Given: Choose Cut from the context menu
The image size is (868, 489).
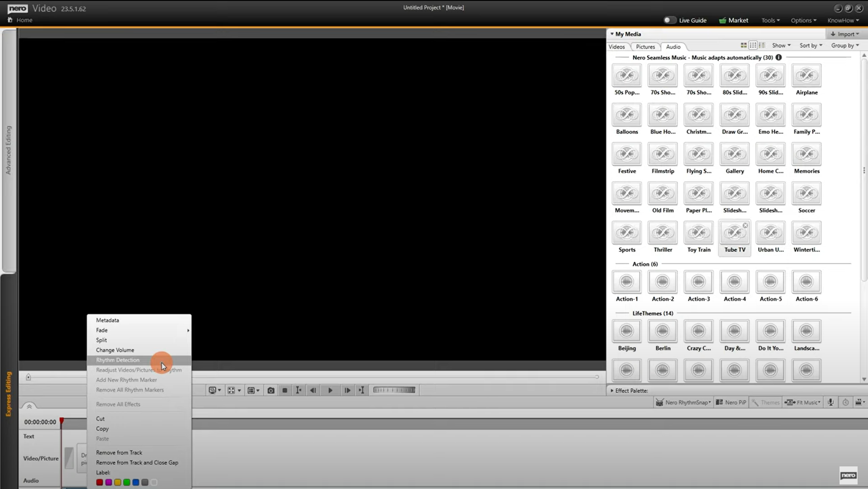Looking at the screenshot, I should 139,418.
